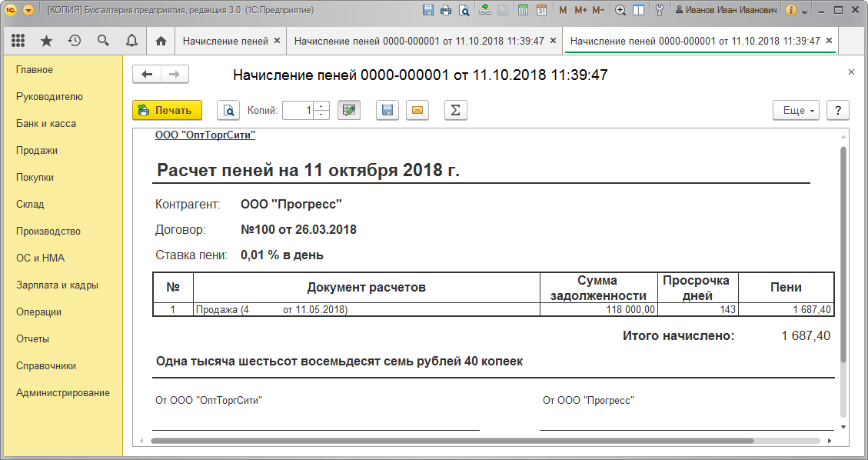The width and height of the screenshot is (868, 460).
Task: Click the Search magnifier icon
Action: (103, 41)
